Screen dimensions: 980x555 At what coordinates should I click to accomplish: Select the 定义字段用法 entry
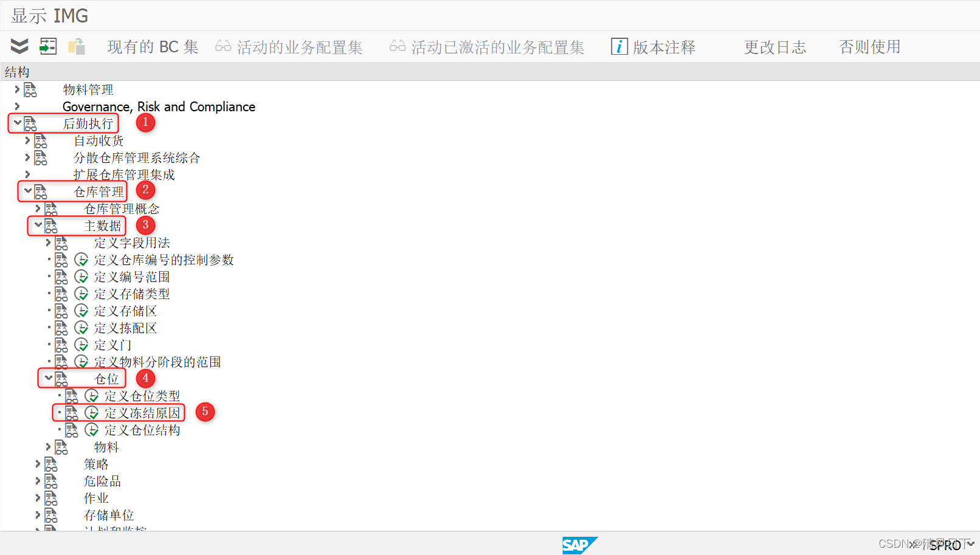pyautogui.click(x=132, y=243)
